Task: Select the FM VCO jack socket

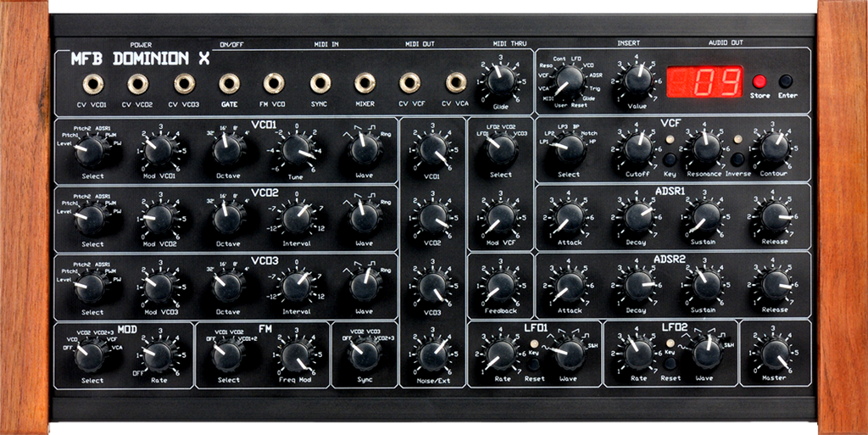Action: tap(274, 83)
